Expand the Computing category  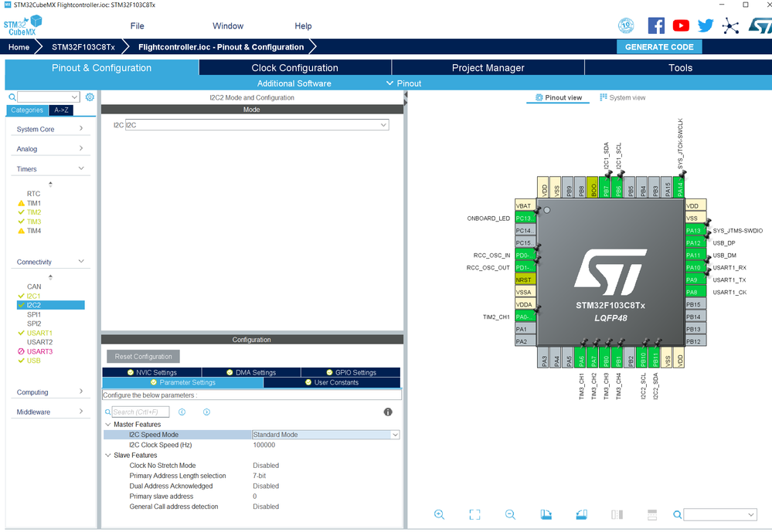pyautogui.click(x=49, y=392)
